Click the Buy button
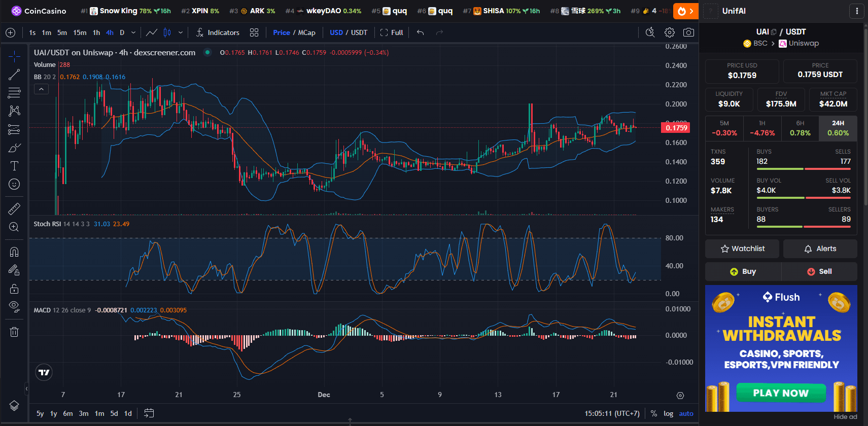Viewport: 868px width, 426px height. pyautogui.click(x=743, y=271)
